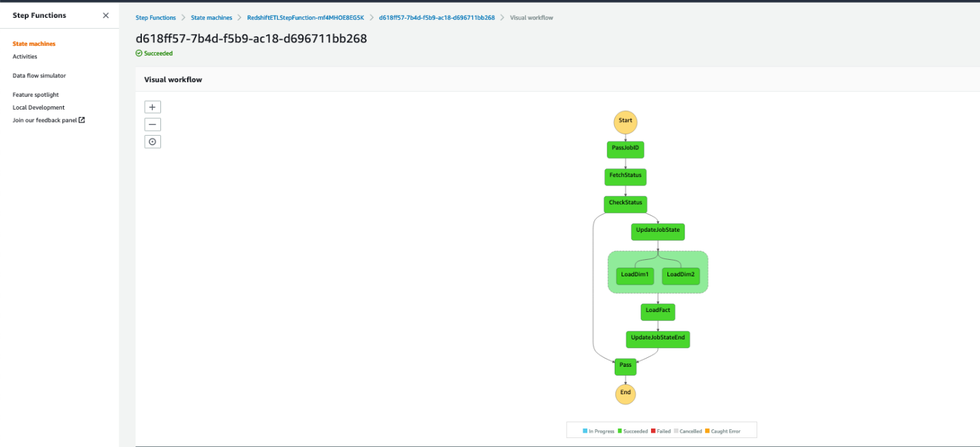
Task: Open execution ID breadcrumb link
Action: [437, 18]
